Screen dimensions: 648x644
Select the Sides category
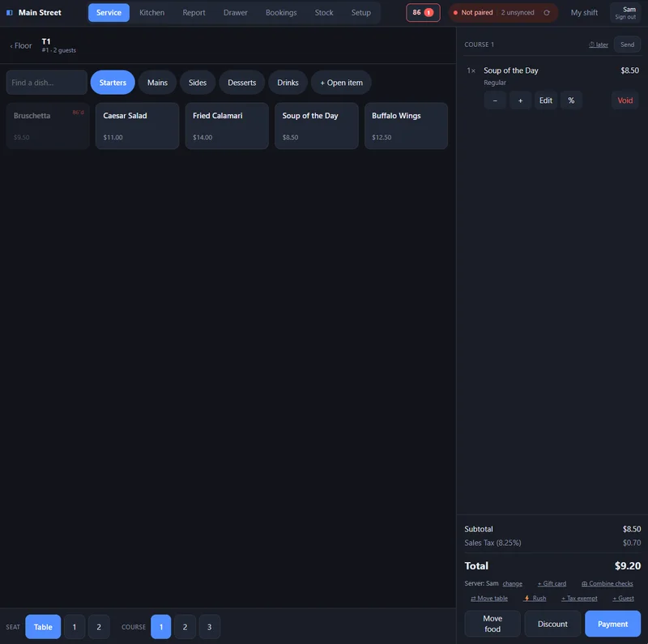tap(198, 83)
